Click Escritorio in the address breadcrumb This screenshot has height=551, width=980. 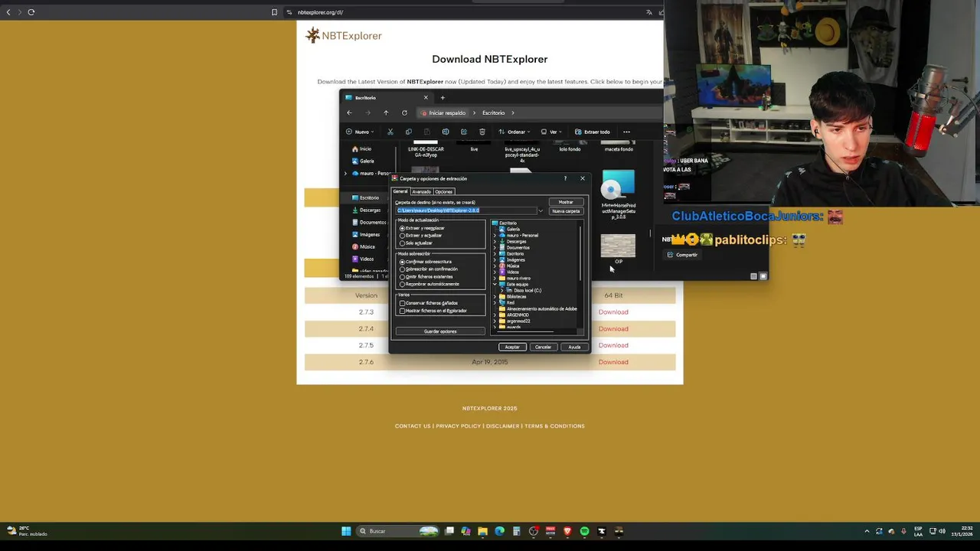pos(493,112)
